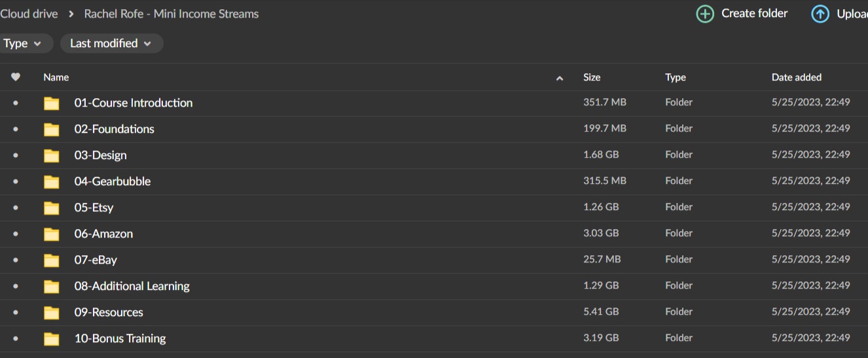Click the Upload button label
The width and height of the screenshot is (868, 358).
(x=852, y=14)
